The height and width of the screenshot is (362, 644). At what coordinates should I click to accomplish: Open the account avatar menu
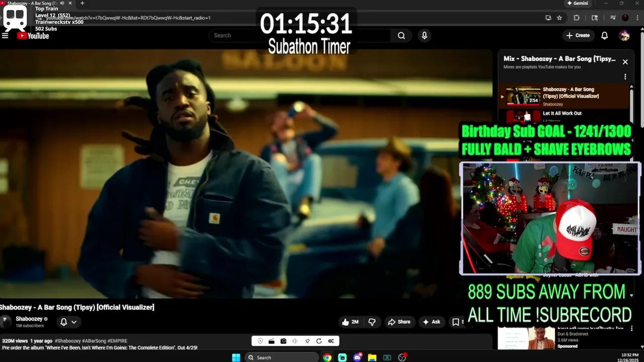pyautogui.click(x=624, y=36)
